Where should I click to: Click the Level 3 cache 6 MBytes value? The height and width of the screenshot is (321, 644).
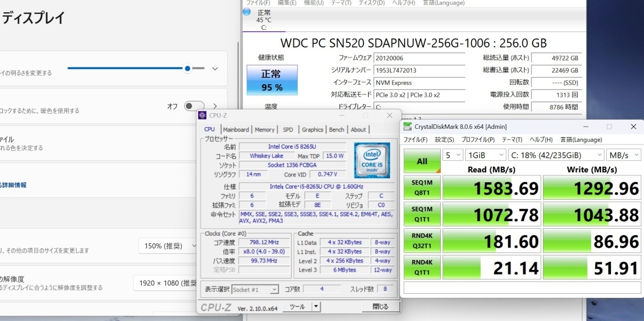(x=344, y=270)
